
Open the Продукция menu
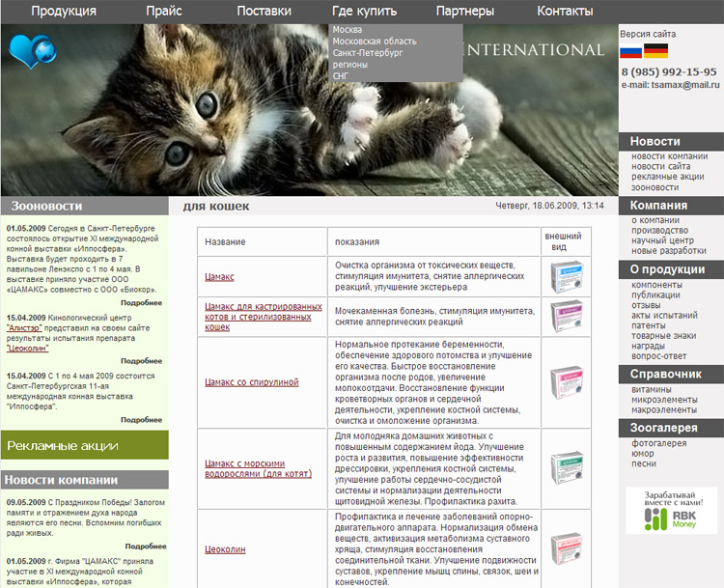tap(64, 11)
